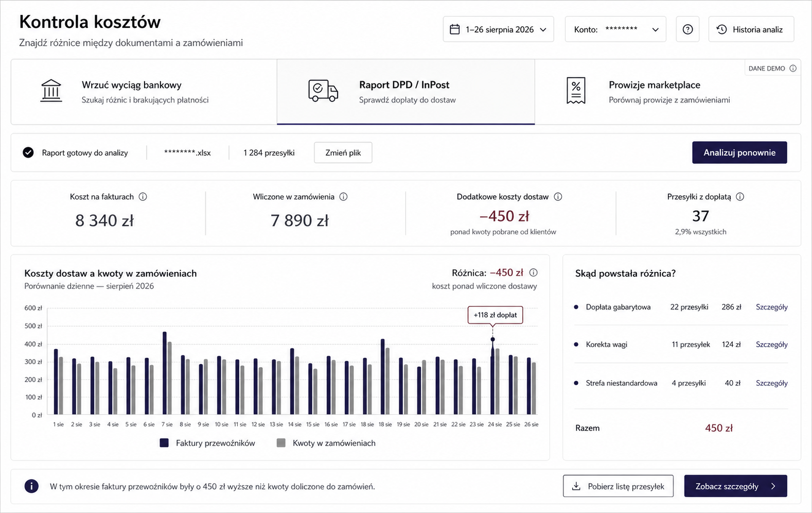Show info for Dodatkowe koszty dostaw

[x=558, y=197]
